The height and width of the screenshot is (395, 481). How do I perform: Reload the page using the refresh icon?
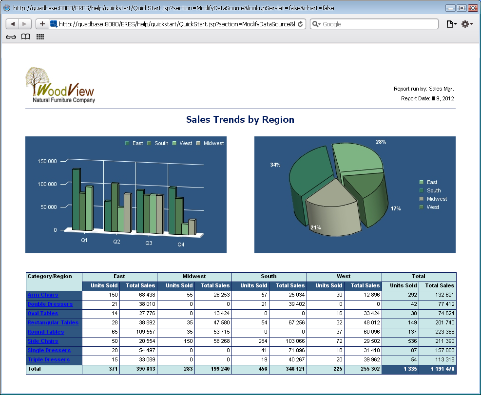click(300, 24)
